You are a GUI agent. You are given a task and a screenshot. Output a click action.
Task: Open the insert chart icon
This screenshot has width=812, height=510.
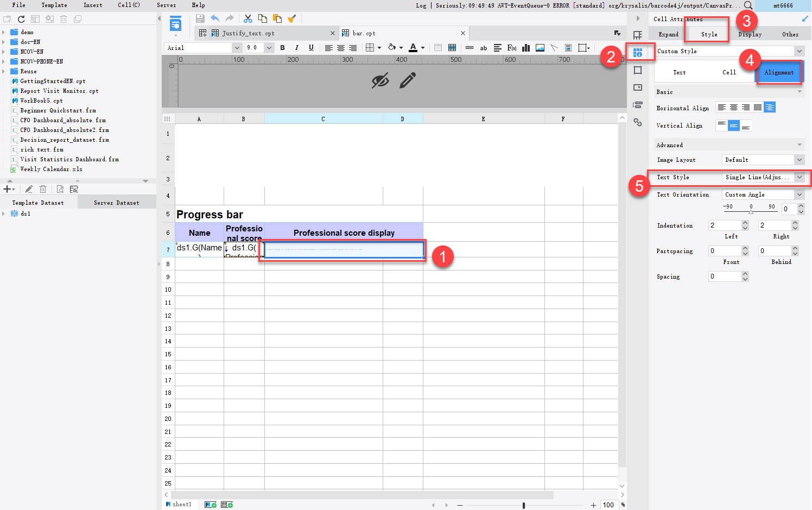[x=526, y=48]
